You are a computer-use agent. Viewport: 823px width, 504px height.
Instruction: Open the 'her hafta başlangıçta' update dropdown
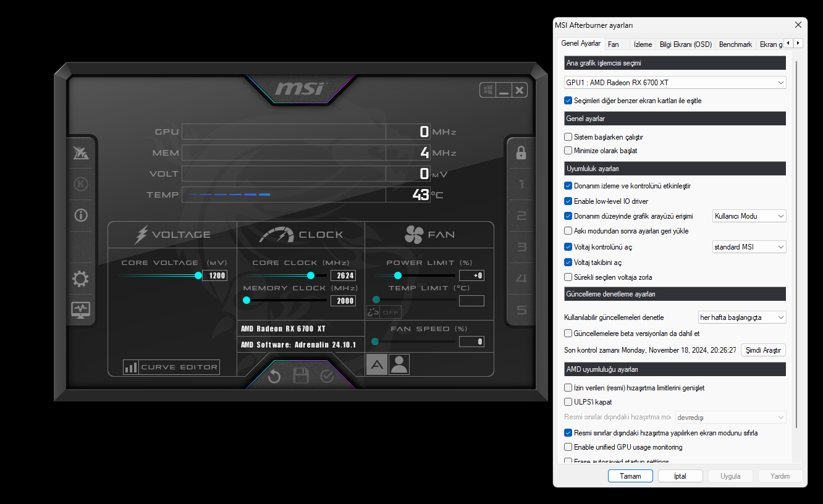point(742,317)
